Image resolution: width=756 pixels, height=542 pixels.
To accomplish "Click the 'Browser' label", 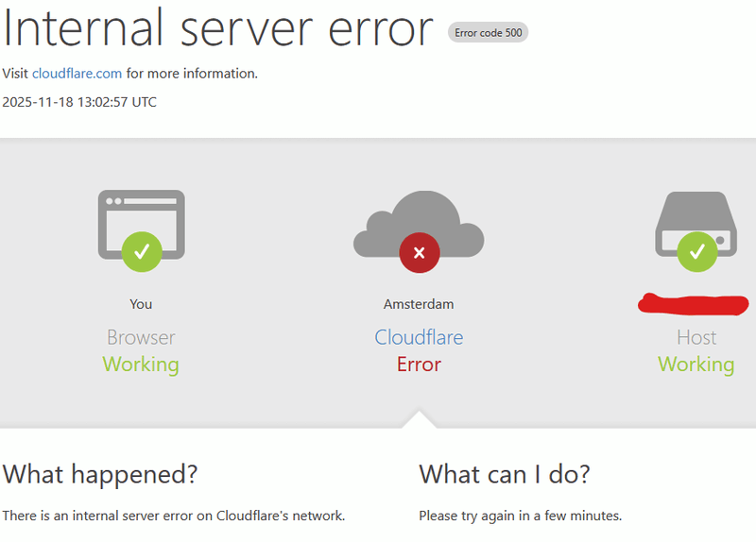I will click(x=141, y=337).
